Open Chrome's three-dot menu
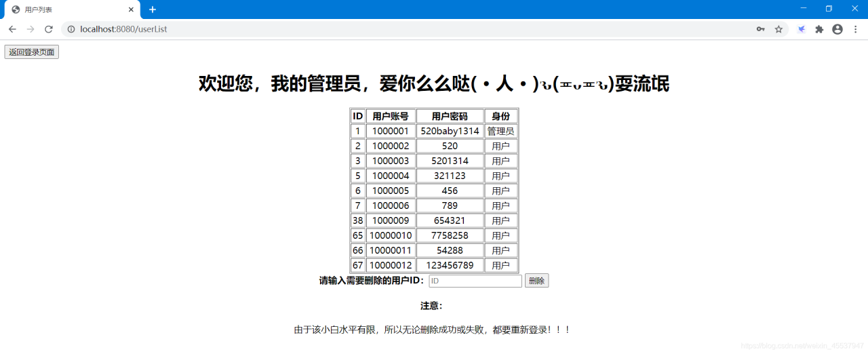Viewport: 868px width, 354px height. click(856, 29)
